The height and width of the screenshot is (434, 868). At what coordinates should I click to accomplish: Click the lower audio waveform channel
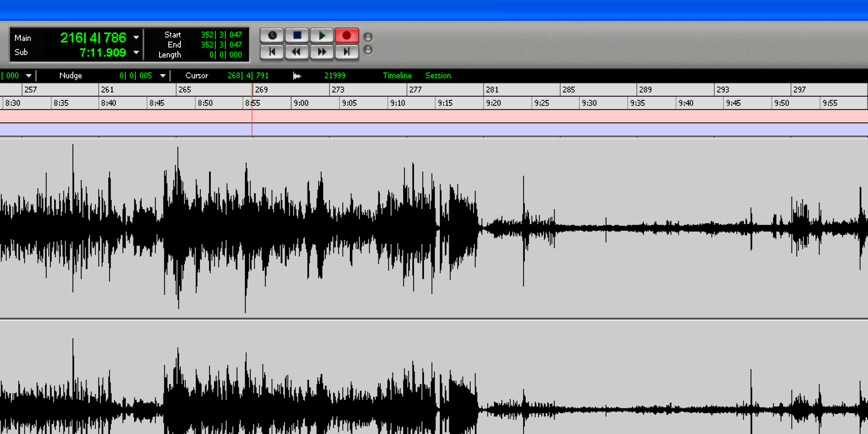434,378
